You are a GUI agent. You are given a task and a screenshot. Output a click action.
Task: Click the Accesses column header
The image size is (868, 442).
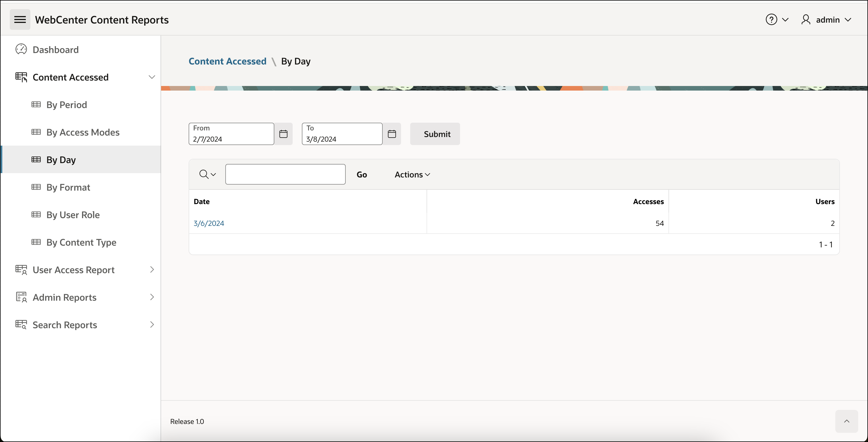tap(648, 202)
